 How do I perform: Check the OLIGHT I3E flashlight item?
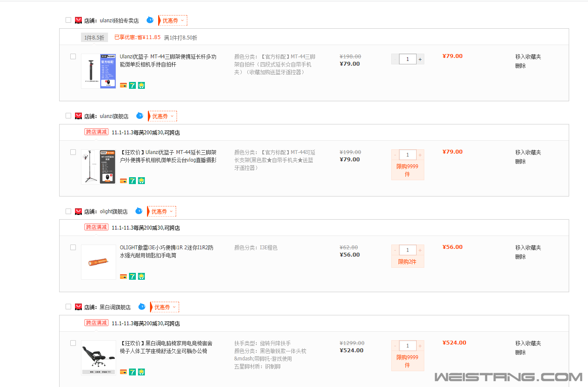tap(73, 247)
